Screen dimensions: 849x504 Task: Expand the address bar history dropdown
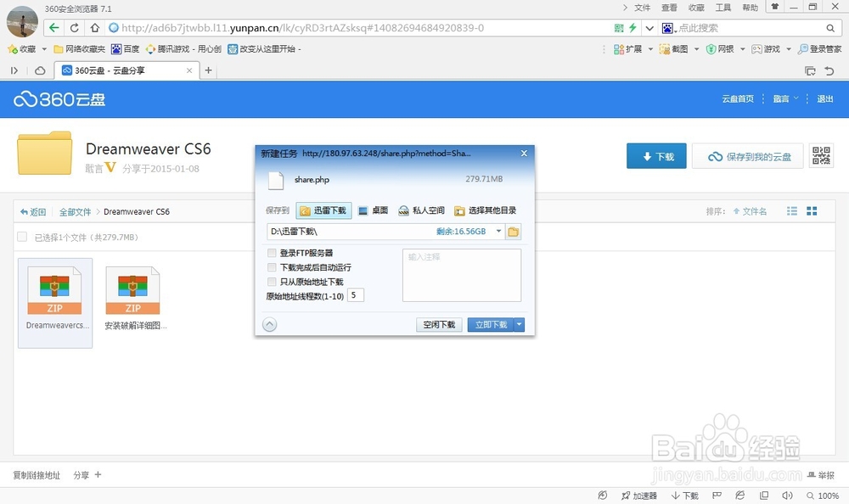point(649,28)
